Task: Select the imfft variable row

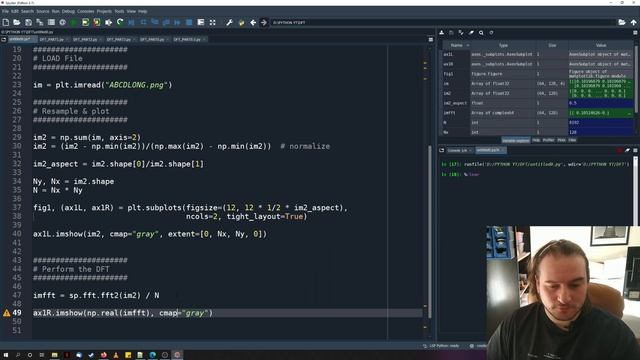Action: (538, 113)
